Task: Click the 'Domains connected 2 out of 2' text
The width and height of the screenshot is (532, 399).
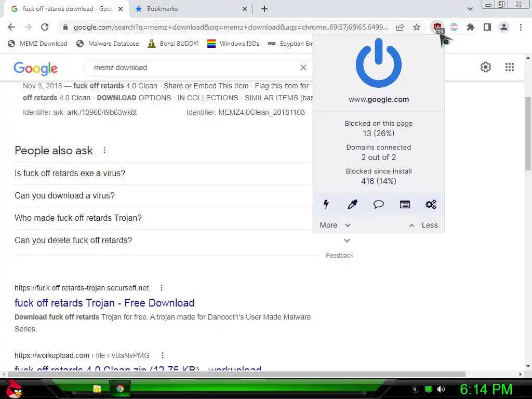Action: pos(379,152)
